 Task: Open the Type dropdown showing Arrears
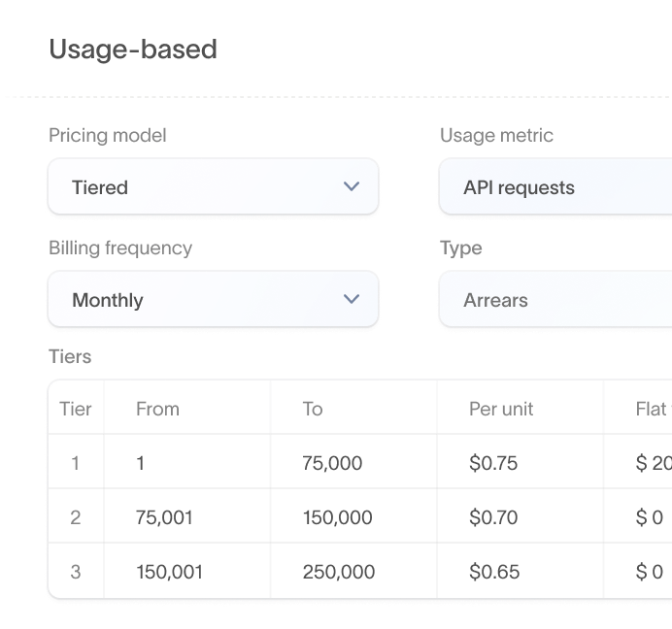pyautogui.click(x=554, y=300)
